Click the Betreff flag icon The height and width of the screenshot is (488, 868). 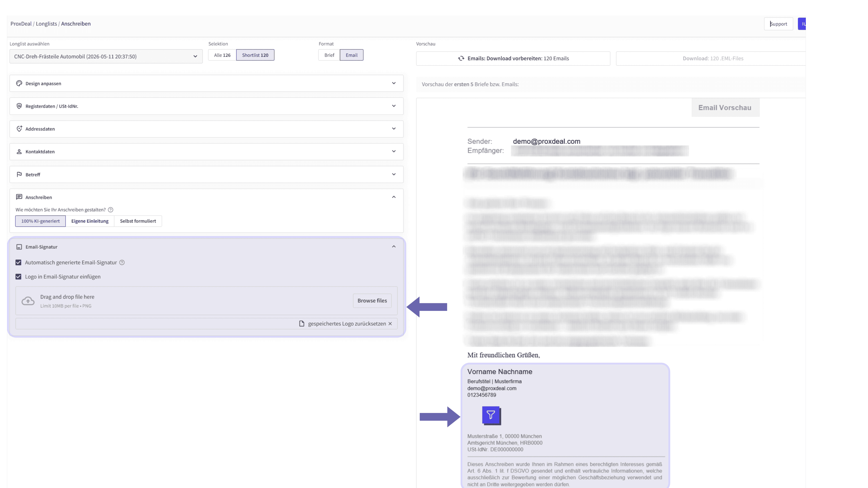19,174
